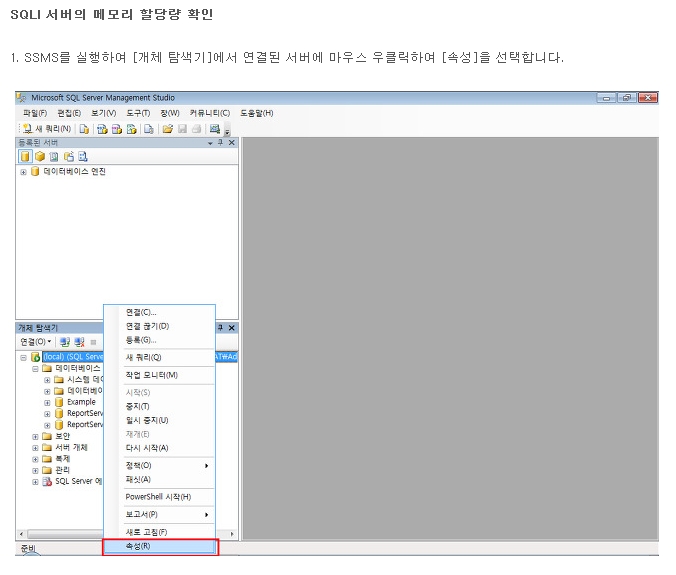This screenshot has height=575, width=676.
Task: Select the 서버 개체 folder label
Action: 71,447
